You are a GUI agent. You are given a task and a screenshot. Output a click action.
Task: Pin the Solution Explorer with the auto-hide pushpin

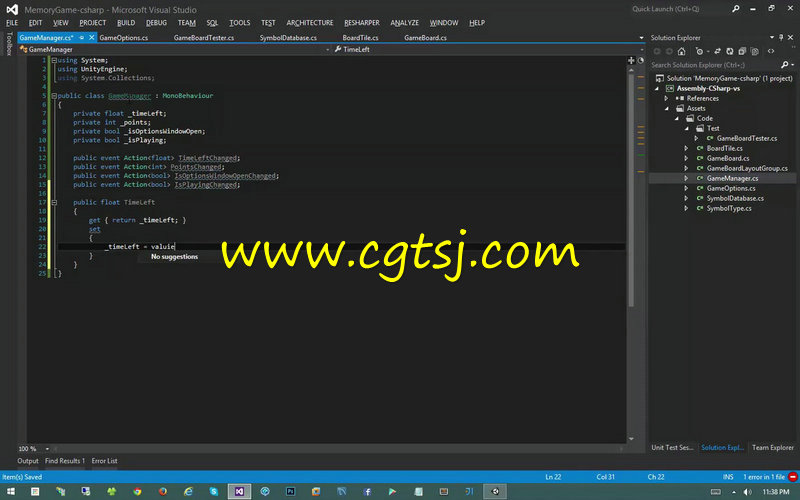781,37
